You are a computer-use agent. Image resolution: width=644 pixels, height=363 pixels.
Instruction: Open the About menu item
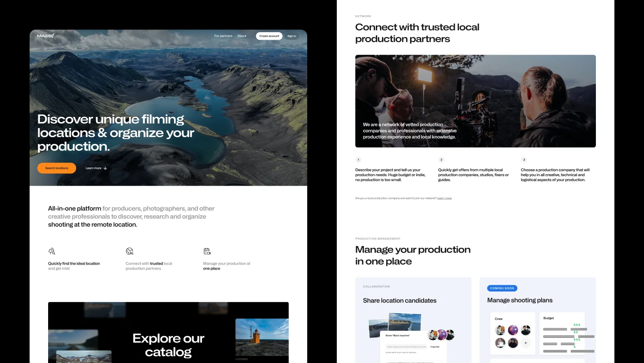point(242,36)
